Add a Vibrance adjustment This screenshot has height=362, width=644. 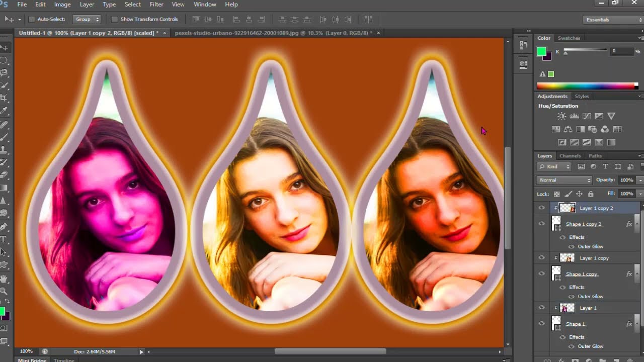(x=611, y=116)
